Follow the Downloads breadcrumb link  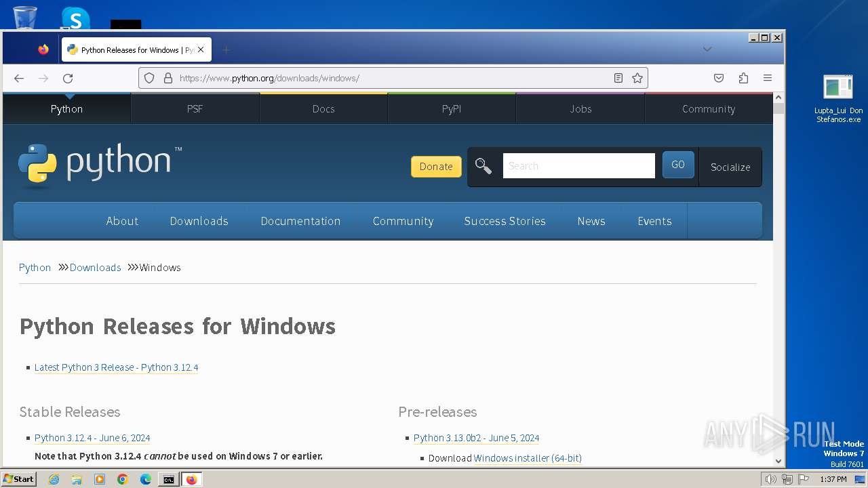click(95, 268)
